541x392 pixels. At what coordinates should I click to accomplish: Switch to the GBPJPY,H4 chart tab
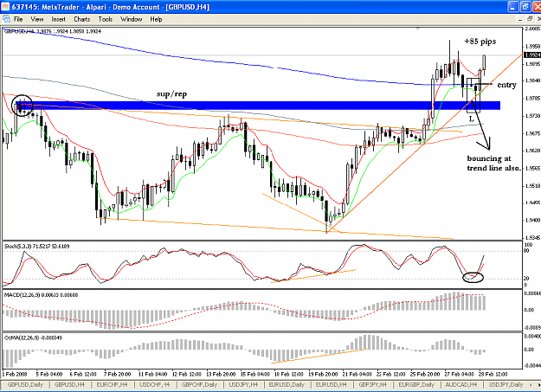(373, 384)
